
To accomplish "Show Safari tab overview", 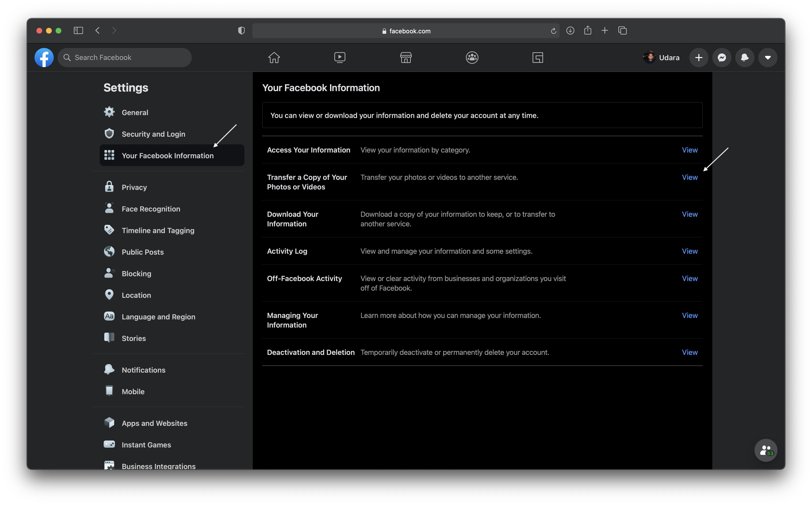I will coord(622,31).
